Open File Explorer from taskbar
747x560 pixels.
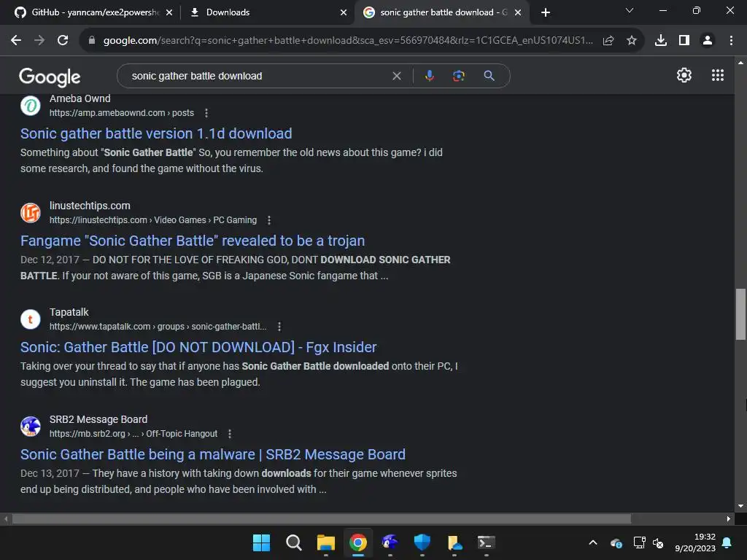click(326, 542)
